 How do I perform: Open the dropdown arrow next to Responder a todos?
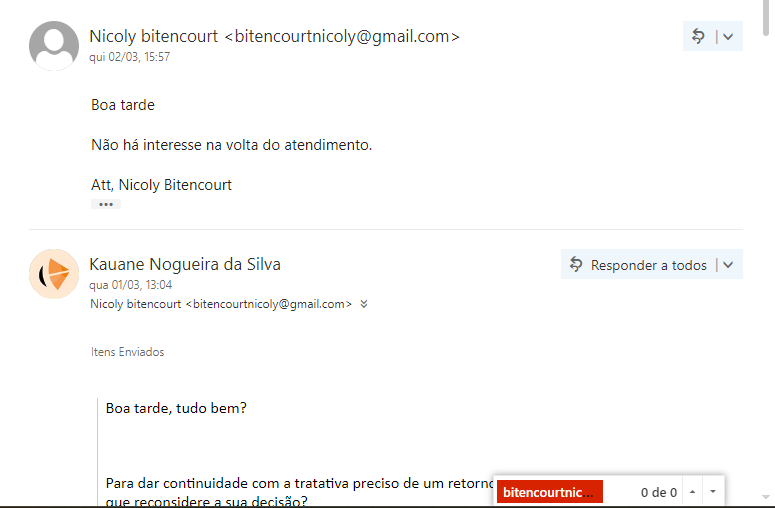click(x=728, y=265)
